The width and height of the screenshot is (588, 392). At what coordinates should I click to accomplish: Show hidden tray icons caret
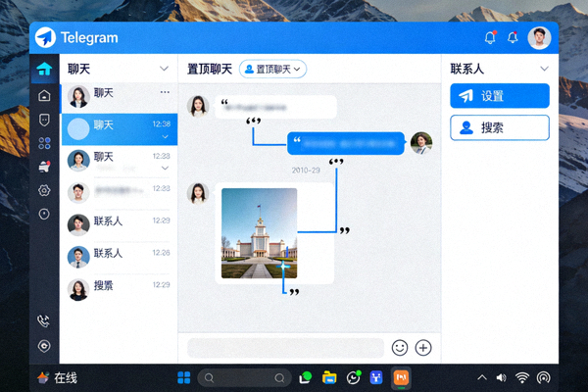click(482, 377)
